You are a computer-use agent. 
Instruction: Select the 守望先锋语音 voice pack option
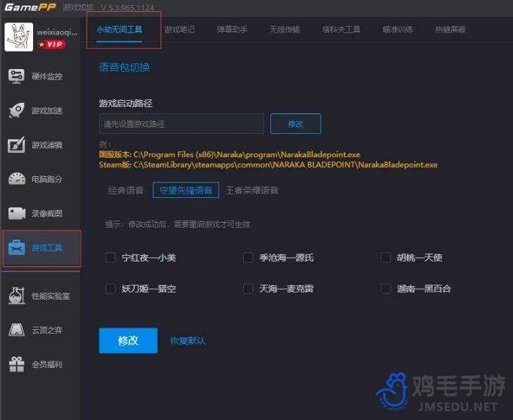186,190
